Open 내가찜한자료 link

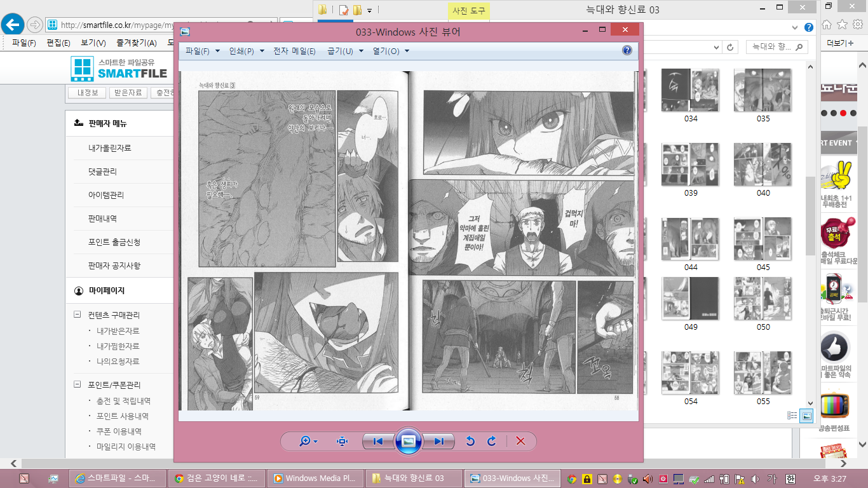[118, 346]
